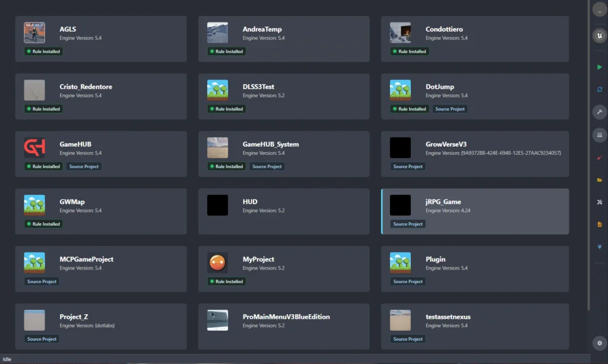Click the AGLS project thumbnail
Viewport: 608px width, 364px height.
pyautogui.click(x=34, y=33)
